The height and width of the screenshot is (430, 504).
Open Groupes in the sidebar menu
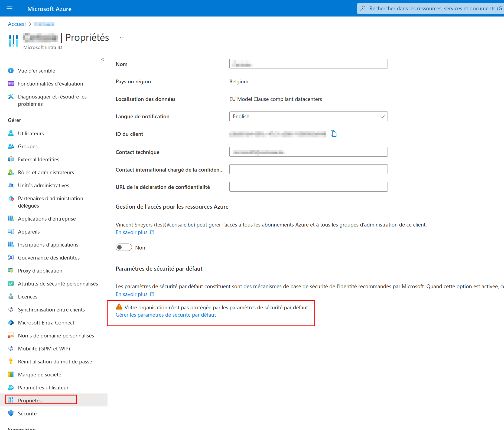click(x=28, y=146)
